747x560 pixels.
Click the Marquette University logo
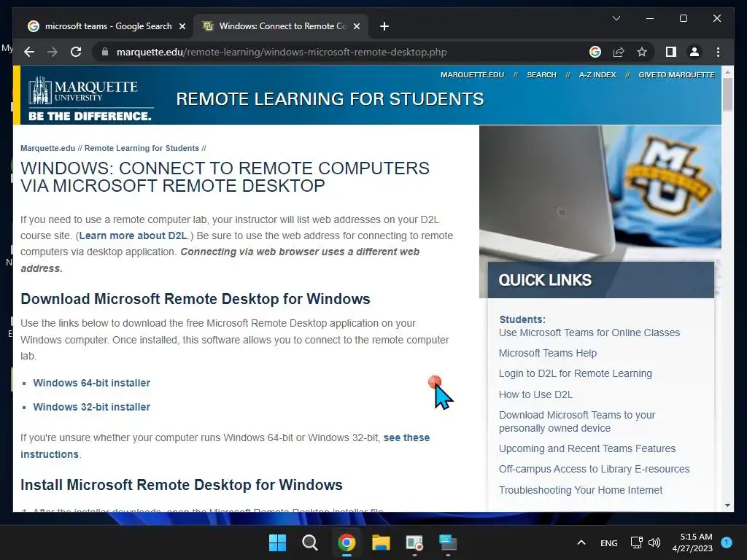point(90,98)
